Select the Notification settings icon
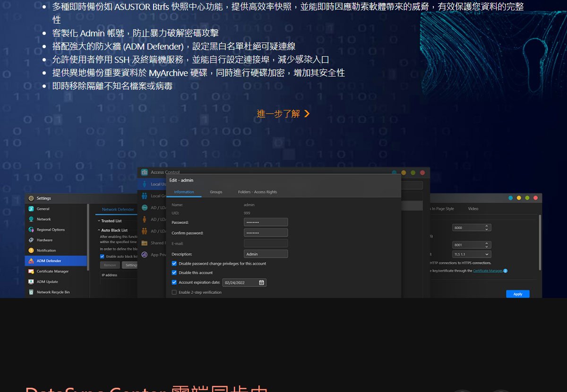Viewport: 567px width, 392px height. pos(31,250)
